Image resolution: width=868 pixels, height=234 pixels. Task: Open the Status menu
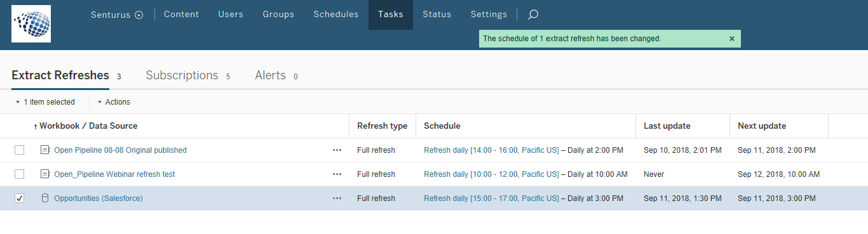(437, 14)
